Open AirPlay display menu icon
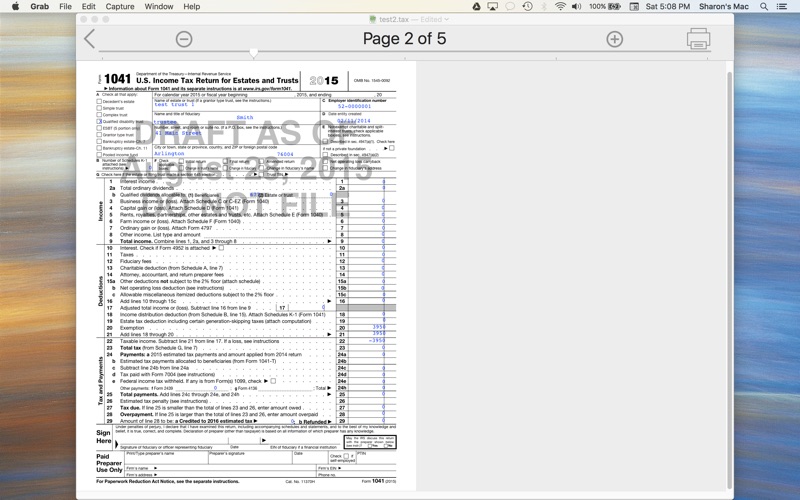 click(492, 6)
